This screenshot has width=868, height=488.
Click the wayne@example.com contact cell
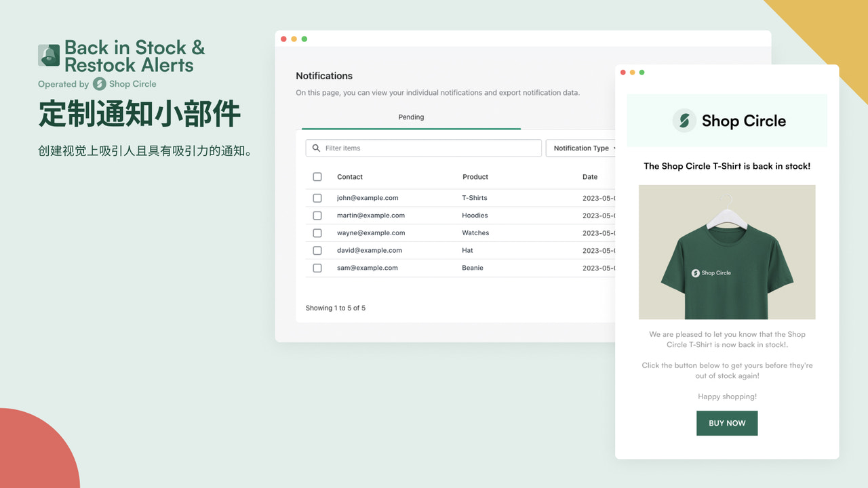371,233
